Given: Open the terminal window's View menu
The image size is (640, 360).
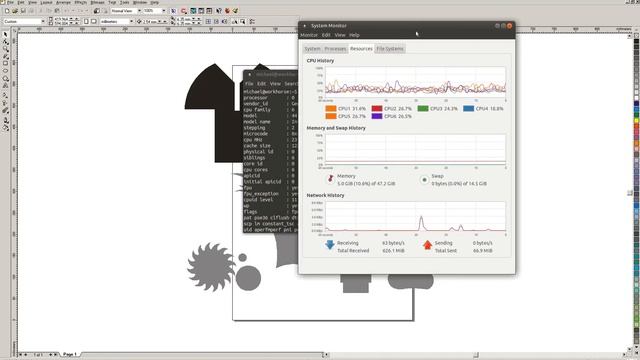Looking at the screenshot, I should point(275,84).
